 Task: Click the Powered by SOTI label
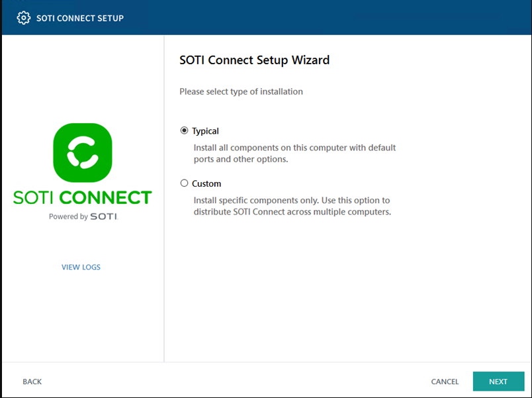pos(81,216)
